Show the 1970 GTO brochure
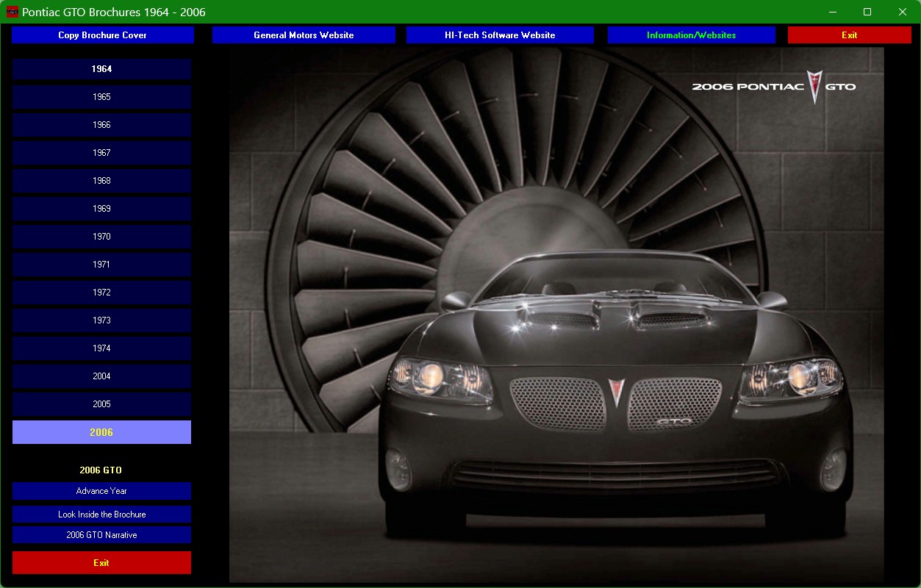This screenshot has width=921, height=588. click(101, 237)
